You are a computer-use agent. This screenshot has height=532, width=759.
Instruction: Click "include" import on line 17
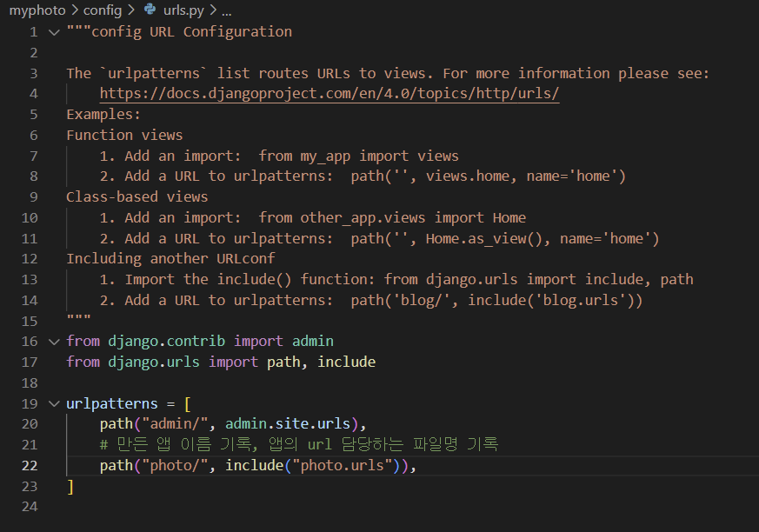pyautogui.click(x=347, y=362)
